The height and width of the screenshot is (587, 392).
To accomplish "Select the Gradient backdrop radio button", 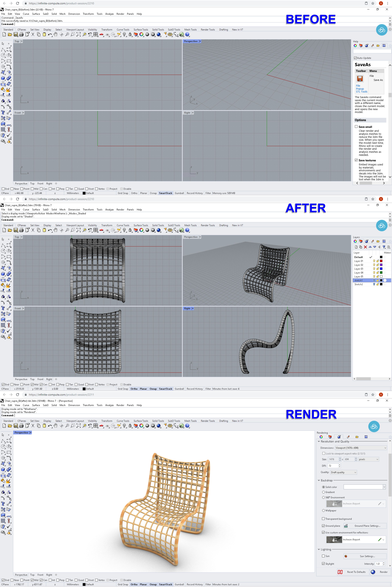I will (323, 492).
